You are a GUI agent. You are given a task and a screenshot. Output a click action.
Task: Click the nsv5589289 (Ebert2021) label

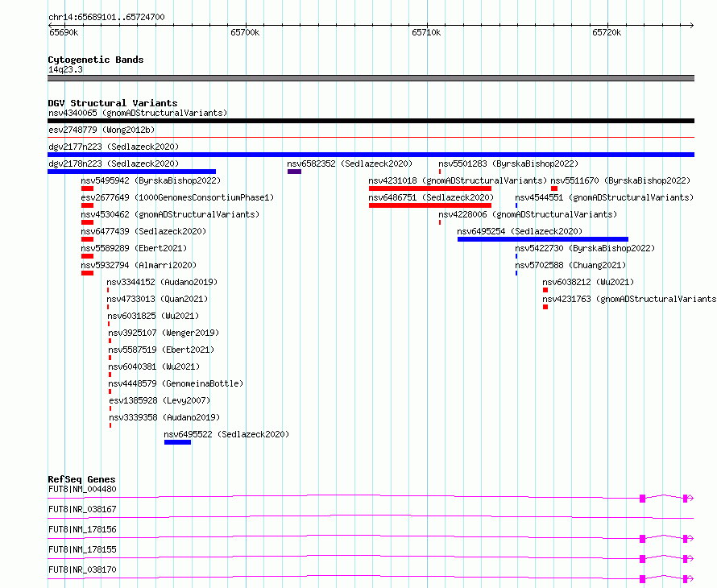click(134, 248)
